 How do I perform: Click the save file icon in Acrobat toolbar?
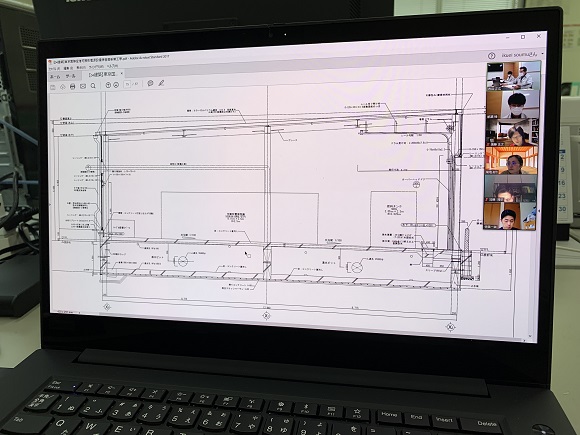(53, 87)
